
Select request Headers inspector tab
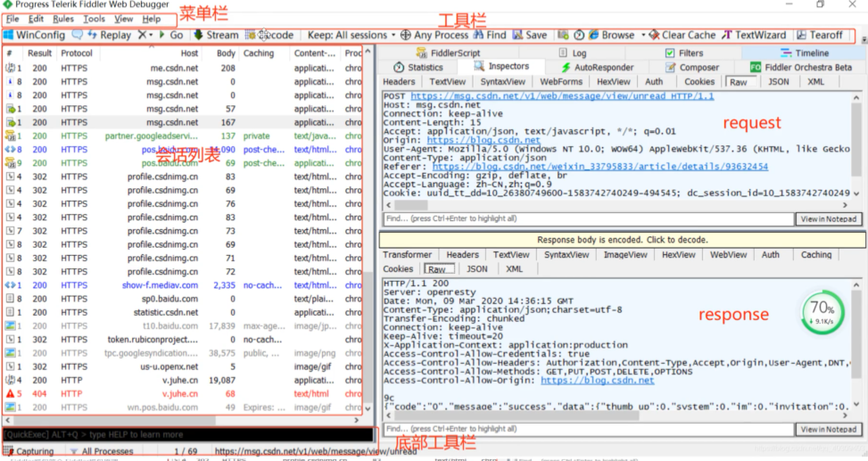[399, 81]
